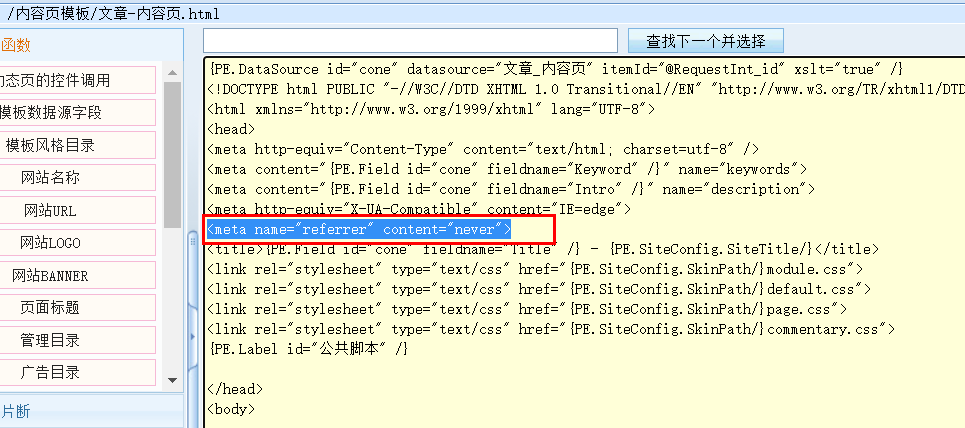Choose the 广告目录 function

pyautogui.click(x=50, y=373)
